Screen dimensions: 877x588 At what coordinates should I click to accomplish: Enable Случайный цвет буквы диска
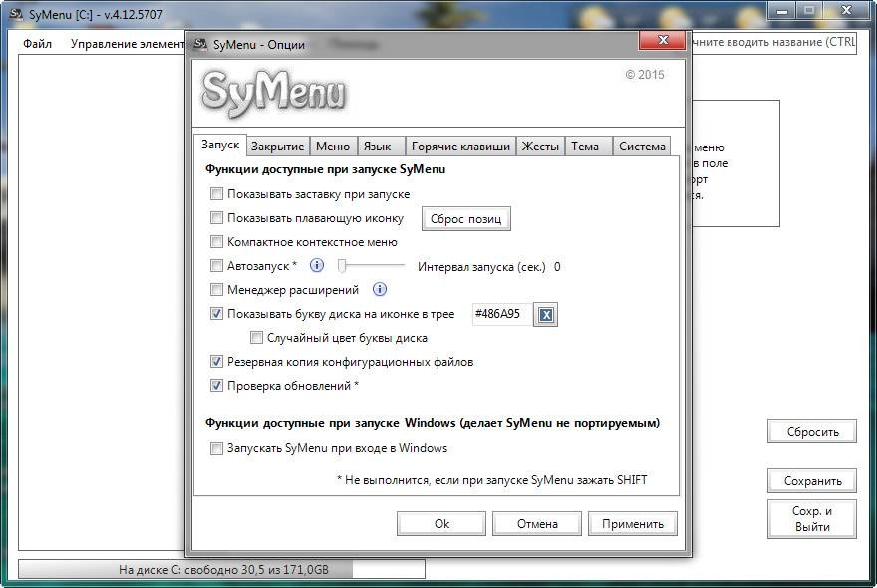pyautogui.click(x=256, y=338)
